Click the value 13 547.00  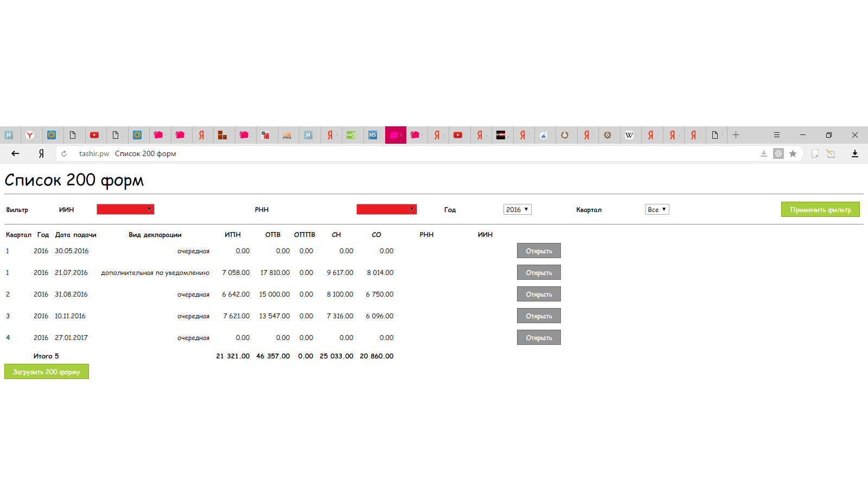[x=275, y=316]
